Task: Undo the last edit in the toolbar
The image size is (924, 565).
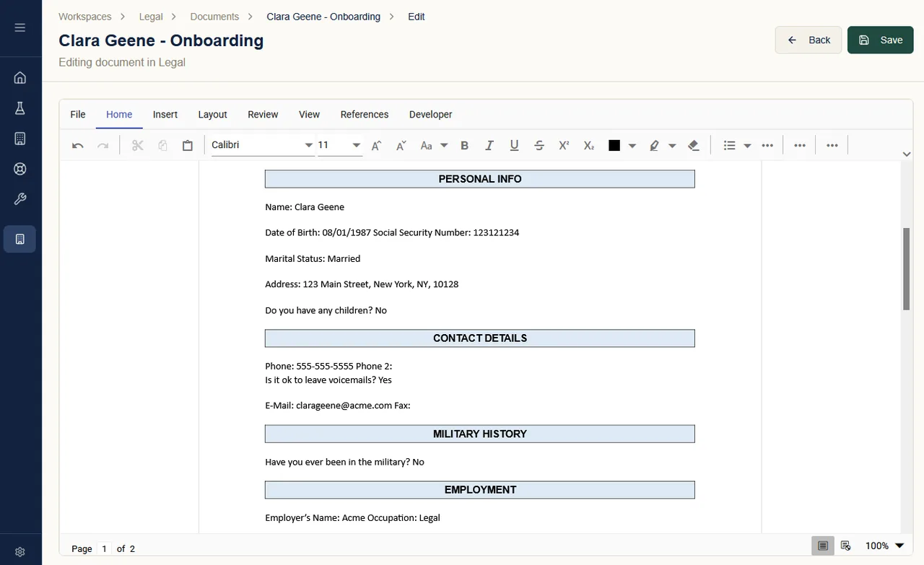Action: click(x=78, y=146)
